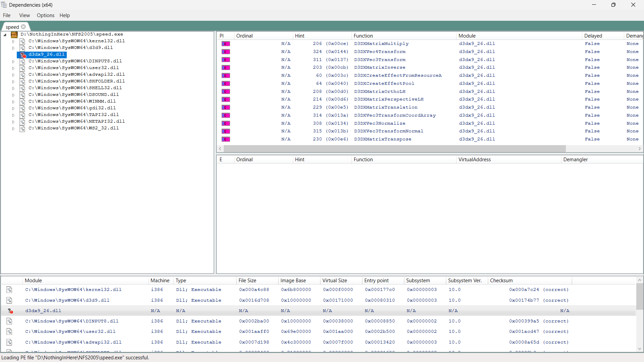
Task: Sort imports by Module column header
Action: [519, 36]
